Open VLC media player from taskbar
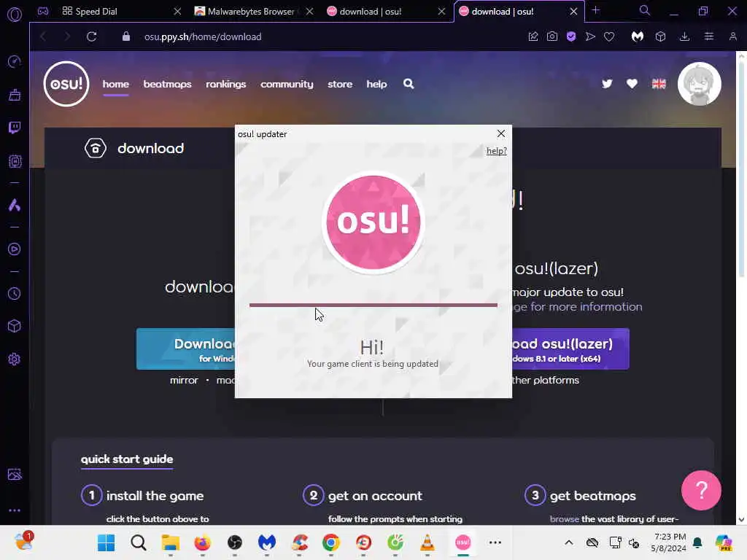 [427, 542]
